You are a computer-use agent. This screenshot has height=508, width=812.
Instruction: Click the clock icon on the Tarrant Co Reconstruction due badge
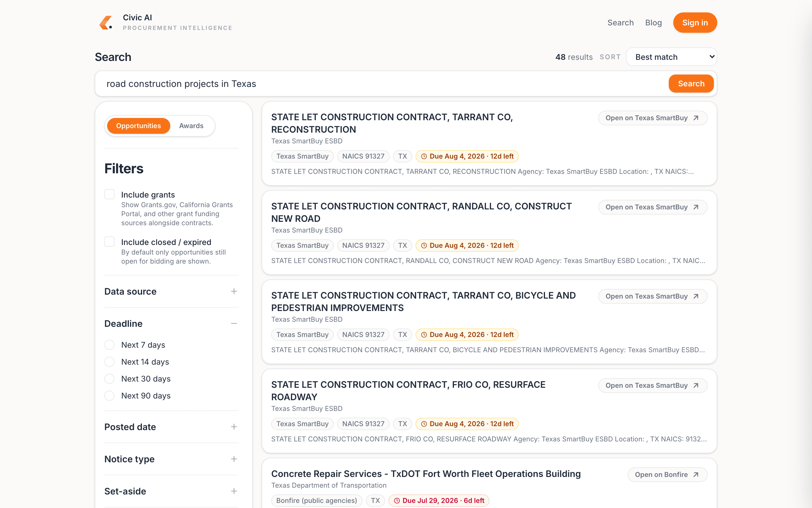(x=424, y=156)
